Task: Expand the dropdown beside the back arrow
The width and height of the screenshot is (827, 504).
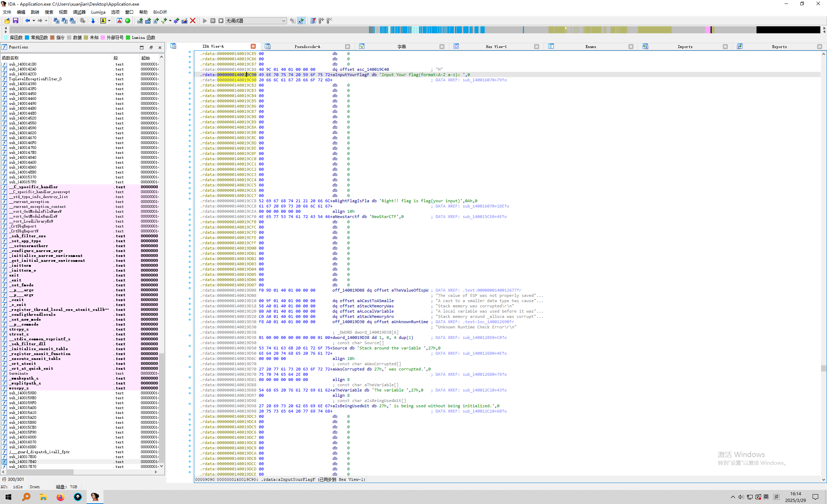Action: [x=34, y=21]
